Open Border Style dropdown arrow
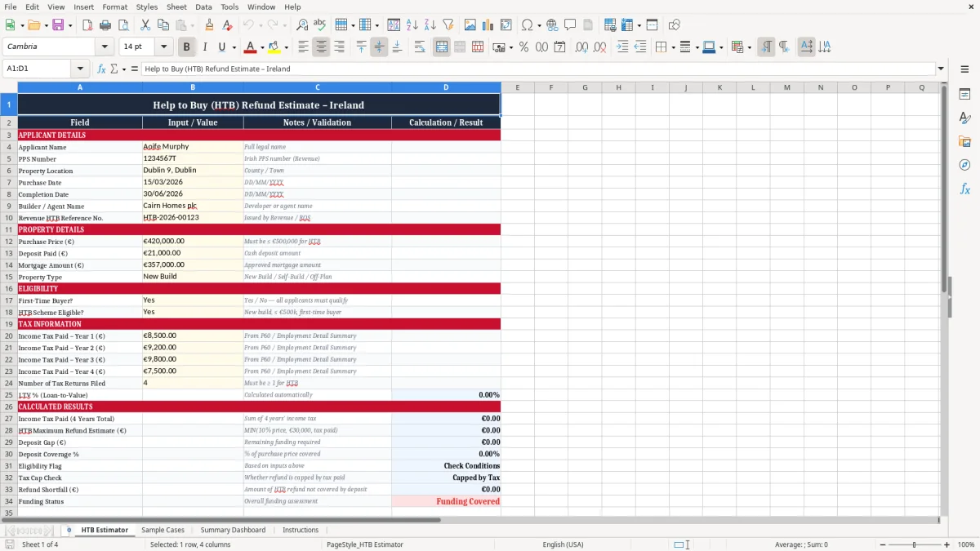The height and width of the screenshot is (551, 980). [697, 47]
